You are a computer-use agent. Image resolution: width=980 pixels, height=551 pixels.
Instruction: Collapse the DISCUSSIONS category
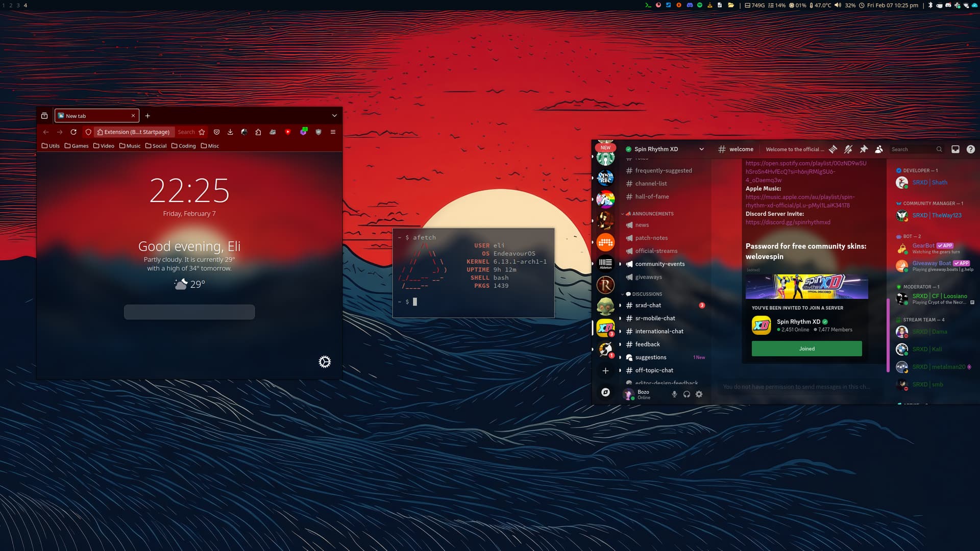pyautogui.click(x=642, y=294)
